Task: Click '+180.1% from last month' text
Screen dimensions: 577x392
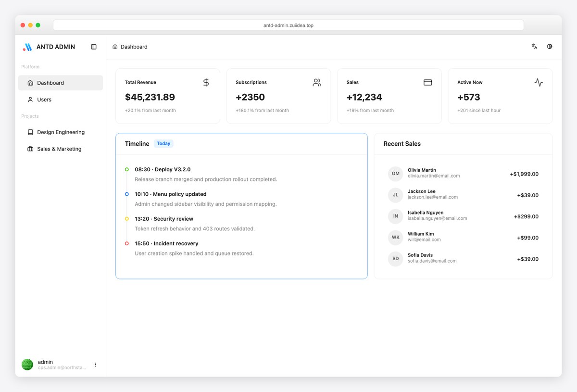Action: (x=263, y=111)
